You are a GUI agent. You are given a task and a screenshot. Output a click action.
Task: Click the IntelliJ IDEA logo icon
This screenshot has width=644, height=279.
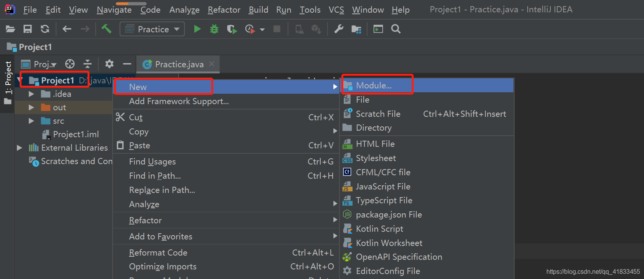[x=10, y=10]
